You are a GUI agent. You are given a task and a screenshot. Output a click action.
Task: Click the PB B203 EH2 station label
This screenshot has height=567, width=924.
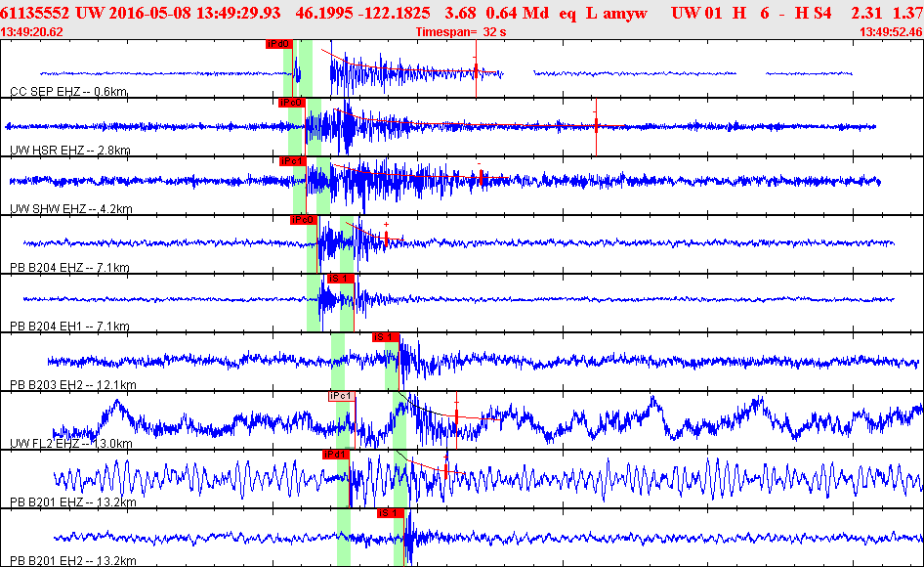click(73, 385)
